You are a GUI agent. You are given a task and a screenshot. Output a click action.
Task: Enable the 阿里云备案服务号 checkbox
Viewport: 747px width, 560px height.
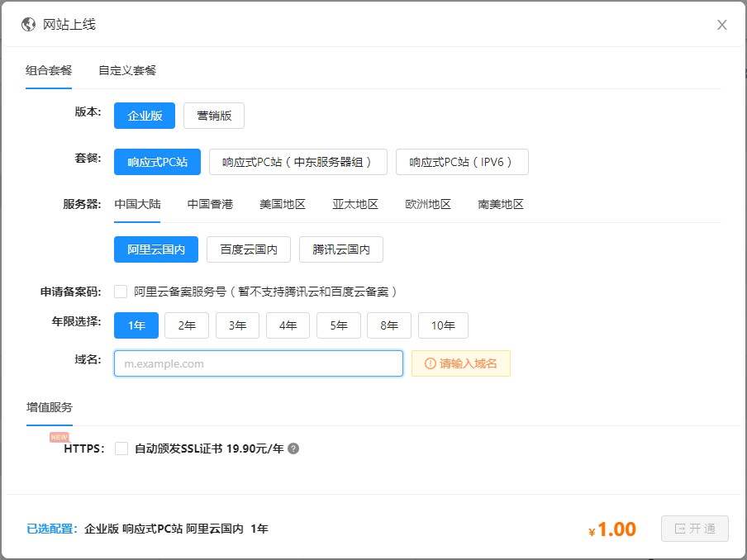click(x=121, y=292)
